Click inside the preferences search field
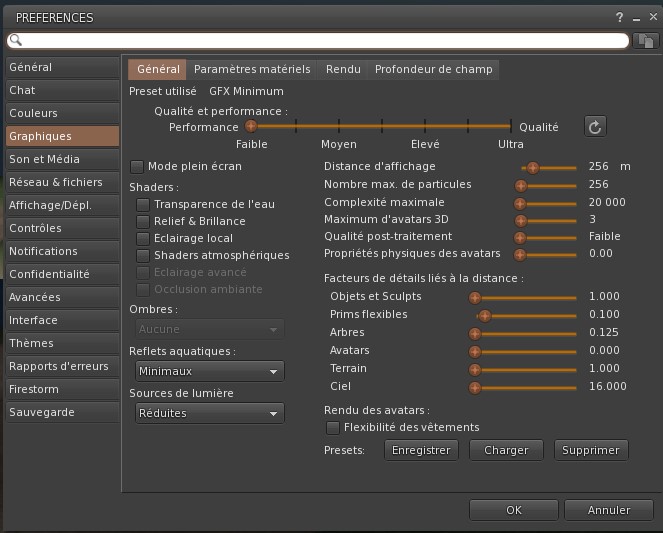663x533 pixels. (320, 41)
